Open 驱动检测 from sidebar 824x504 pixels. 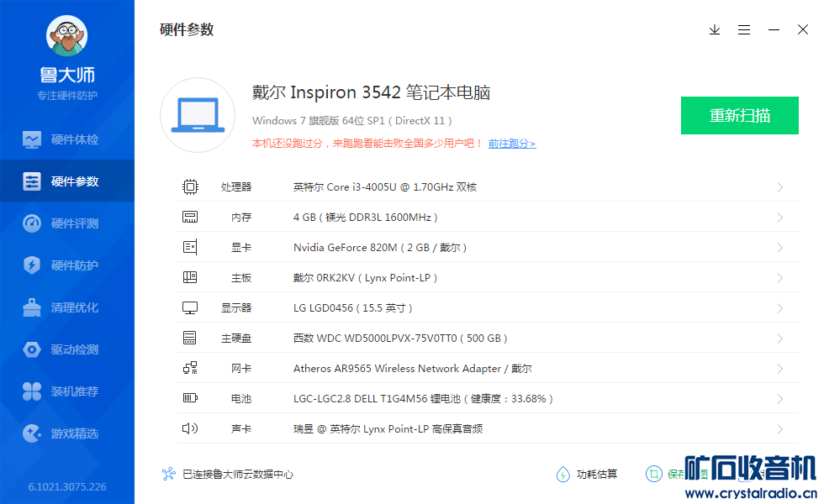point(67,349)
